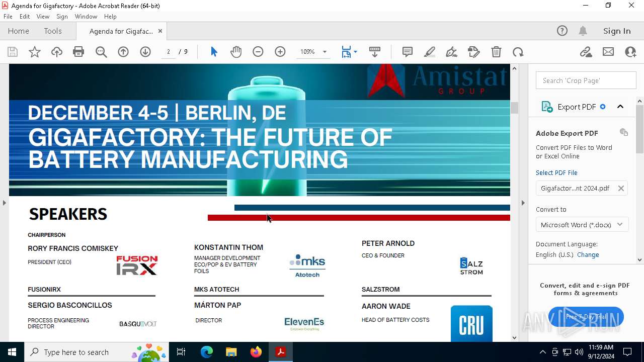The width and height of the screenshot is (644, 362).
Task: Add a sticky note comment
Action: coord(408,52)
